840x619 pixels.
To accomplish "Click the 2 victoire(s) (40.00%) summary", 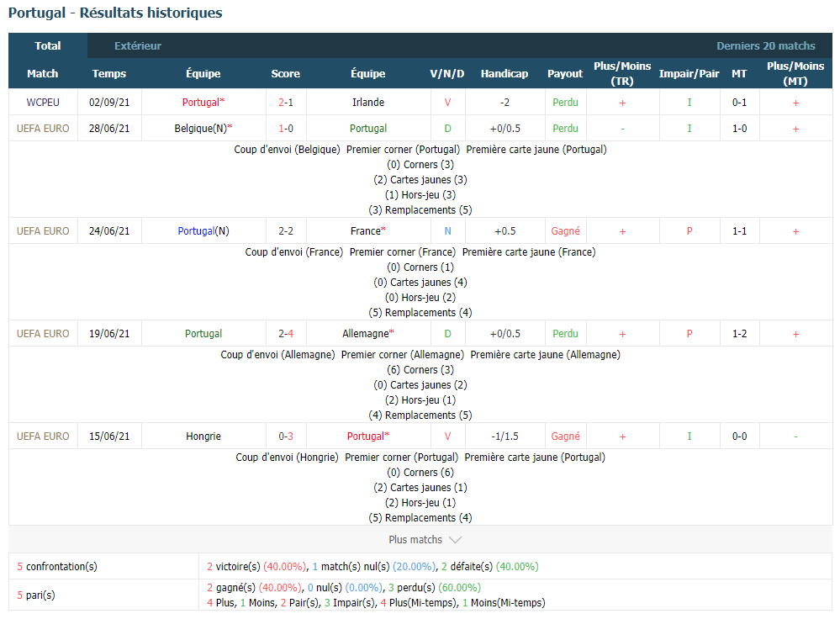I will pos(256,567).
